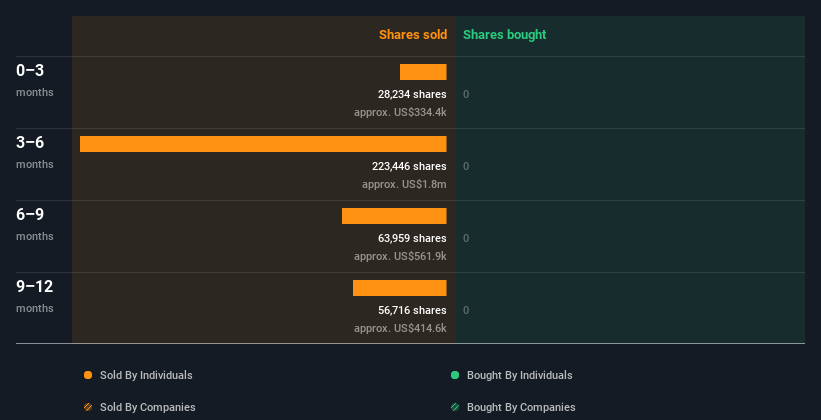Click the 9–12 months orange bar
The image size is (821, 420).
[400, 288]
